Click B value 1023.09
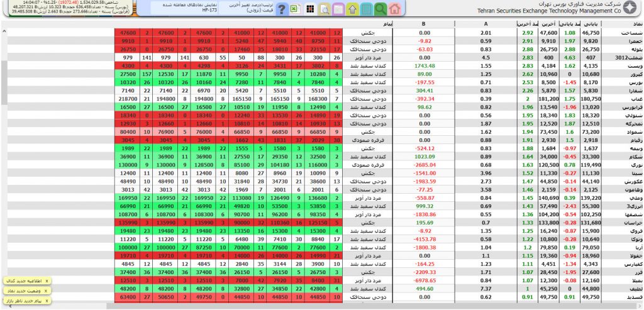The width and height of the screenshot is (644, 310). pyautogui.click(x=425, y=157)
